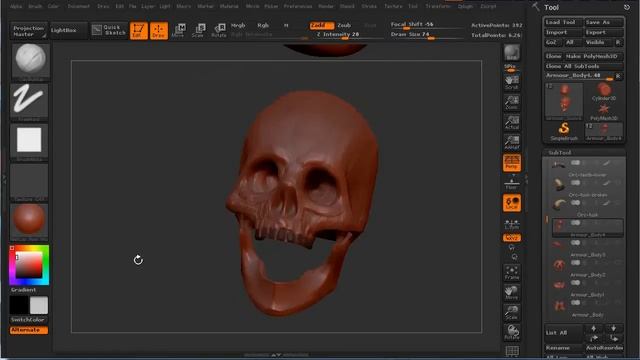Click the Rename subtool button

pos(564,348)
